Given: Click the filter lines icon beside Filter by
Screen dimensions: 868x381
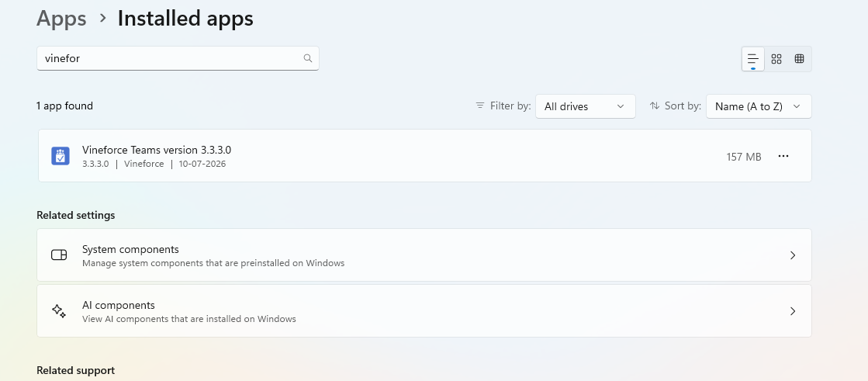Looking at the screenshot, I should coord(480,106).
